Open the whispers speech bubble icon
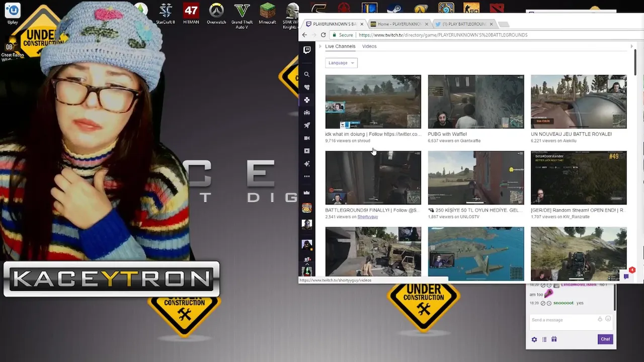 (x=626, y=276)
